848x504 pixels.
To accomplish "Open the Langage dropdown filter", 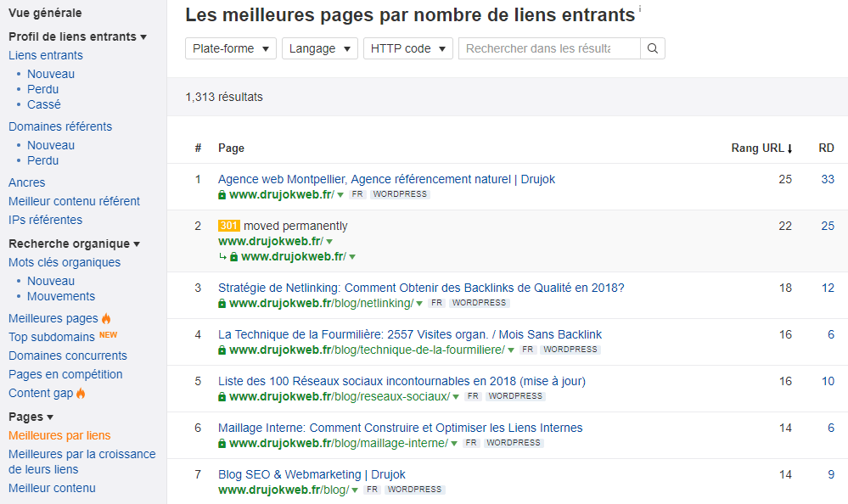I will coord(320,48).
